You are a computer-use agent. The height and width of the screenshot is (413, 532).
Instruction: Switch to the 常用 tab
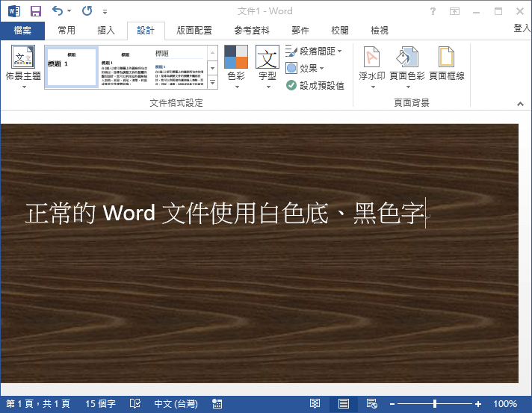[66, 31]
